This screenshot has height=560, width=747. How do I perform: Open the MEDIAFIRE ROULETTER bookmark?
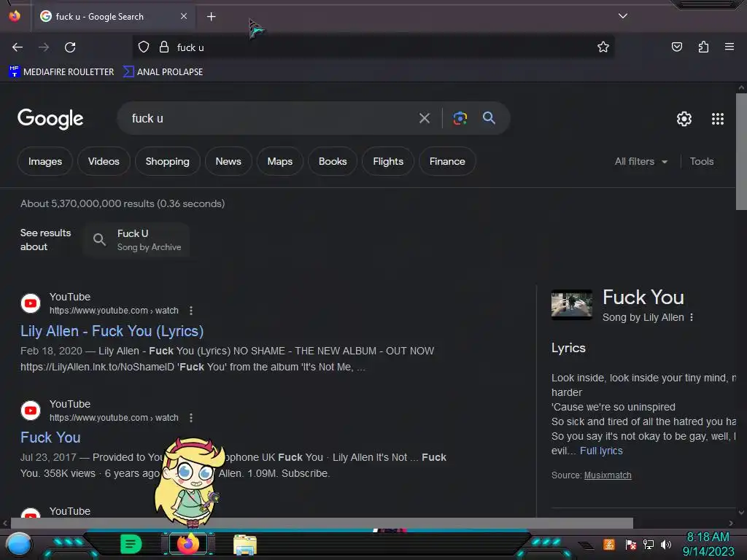point(61,72)
